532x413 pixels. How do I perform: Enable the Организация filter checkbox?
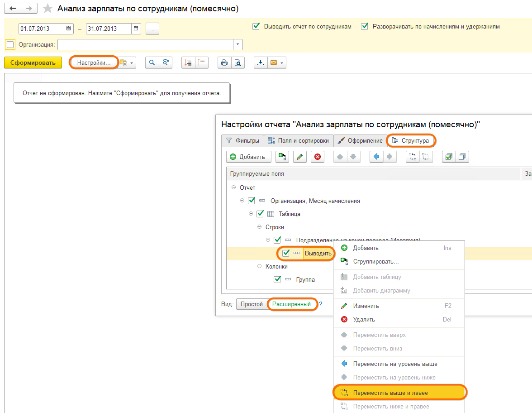[x=10, y=44]
